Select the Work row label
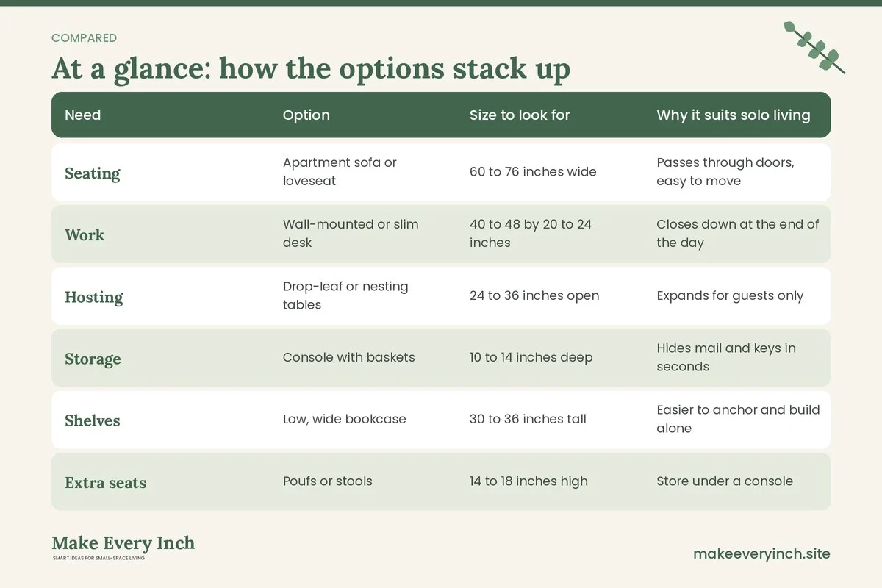The width and height of the screenshot is (882, 588). pyautogui.click(x=85, y=235)
